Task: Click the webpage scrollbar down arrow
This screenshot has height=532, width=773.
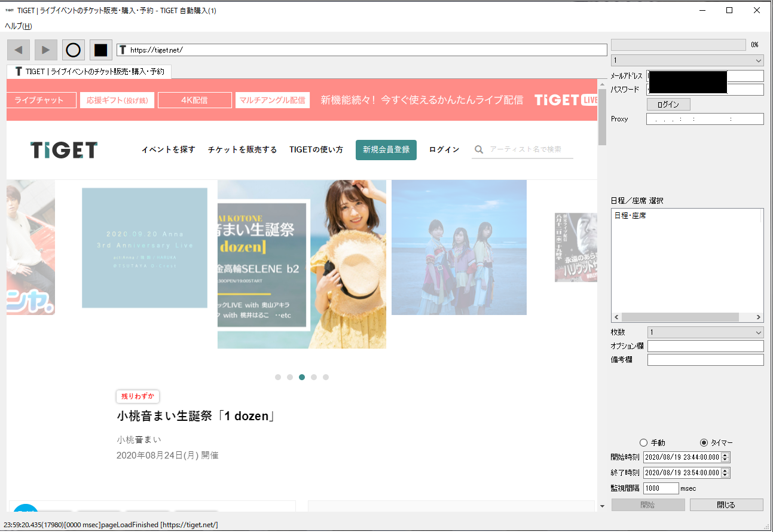Action: pos(602,506)
